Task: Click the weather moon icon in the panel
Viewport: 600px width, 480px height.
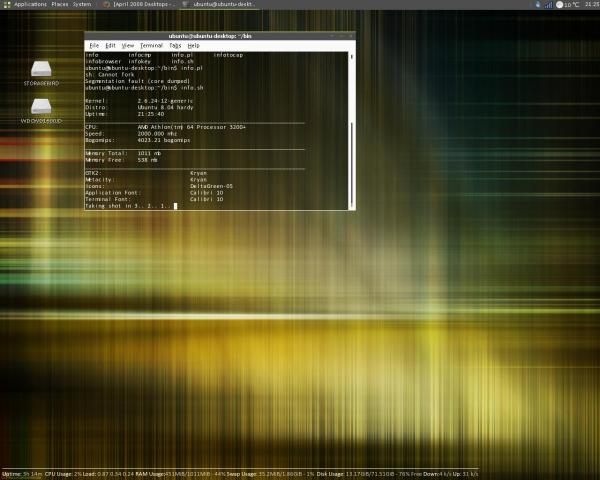Action: [559, 5]
